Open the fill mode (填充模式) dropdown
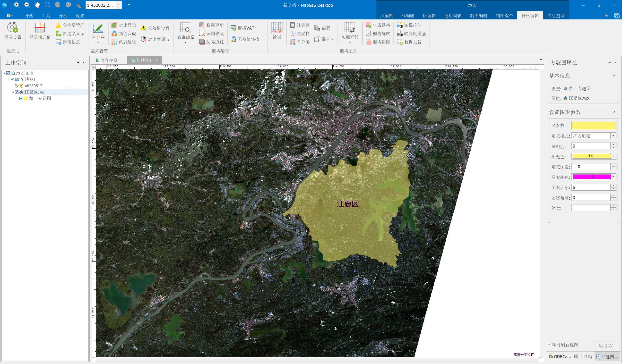The width and height of the screenshot is (622, 364). [x=613, y=136]
